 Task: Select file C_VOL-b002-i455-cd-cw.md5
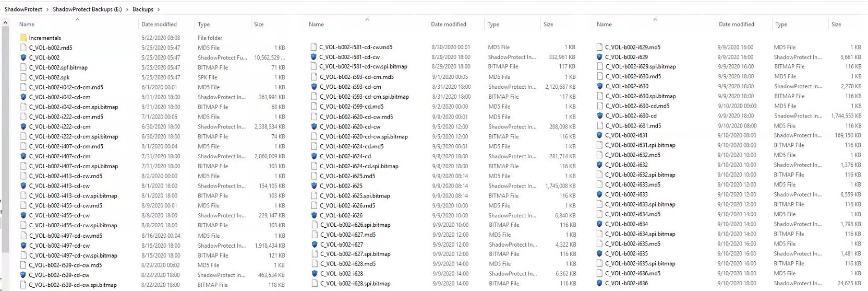coord(66,205)
